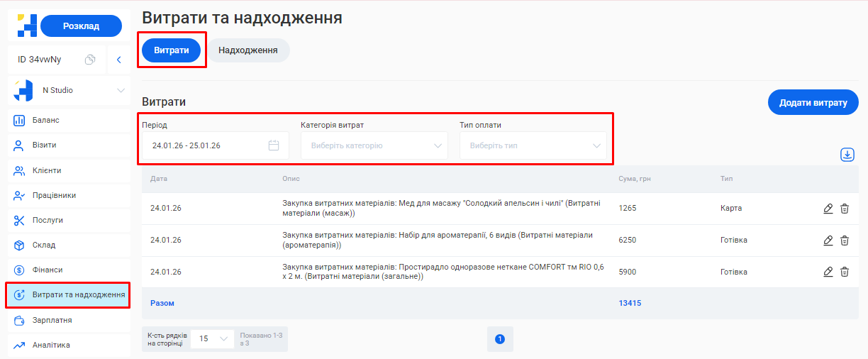Open the Категорія витрат dropdown
The width and height of the screenshot is (868, 359).
374,145
